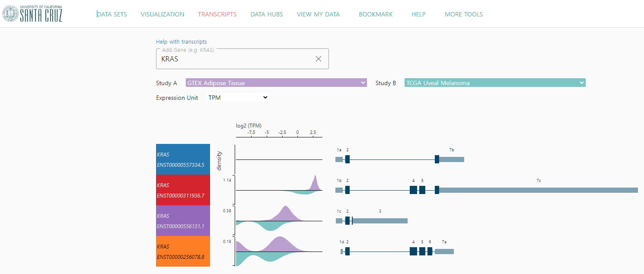
Task: Click the long 7c exon block
Action: pos(538,190)
